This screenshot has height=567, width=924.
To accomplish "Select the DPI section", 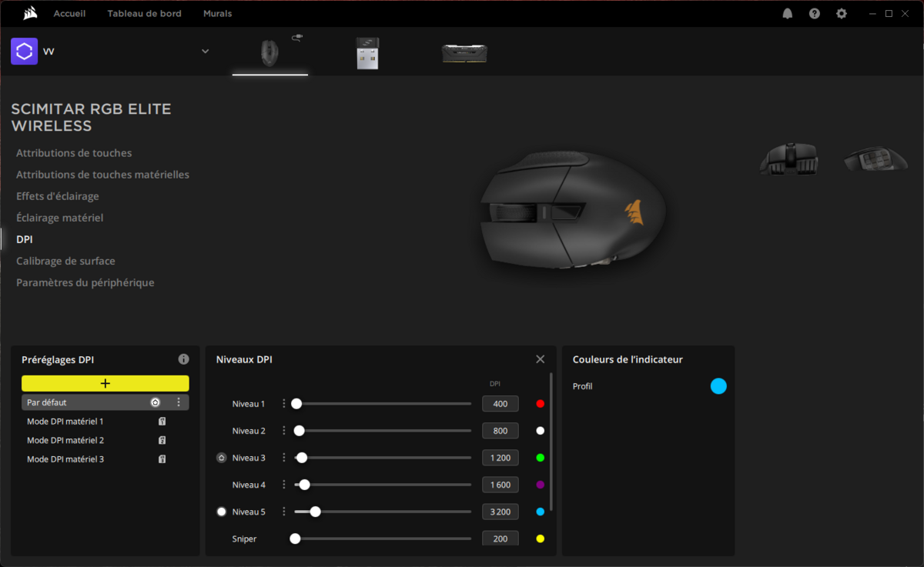I will click(x=25, y=239).
